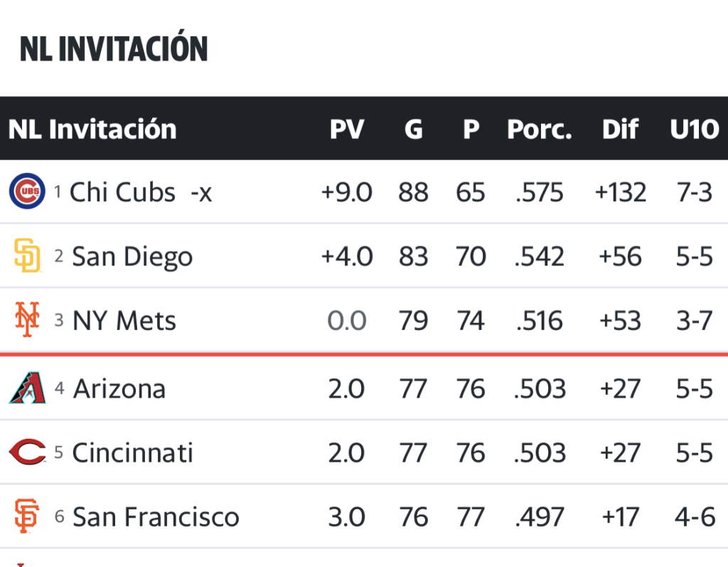Click the San Francisco Giants logo
This screenshot has width=728, height=567.
(27, 516)
